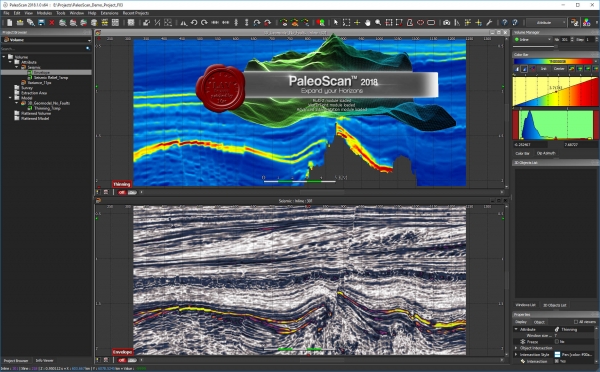The height and width of the screenshot is (372, 600).
Task: Open the Inline direction dropdown in Volume Manager
Action: [532, 39]
